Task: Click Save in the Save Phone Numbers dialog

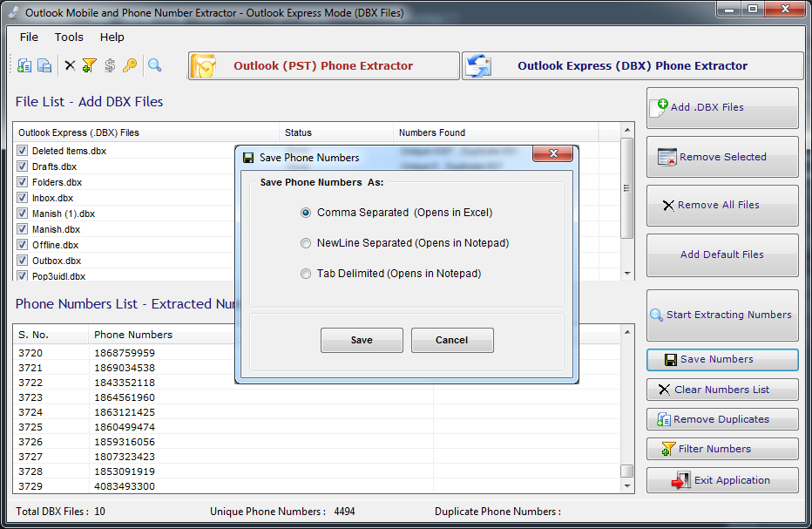Action: 362,340
